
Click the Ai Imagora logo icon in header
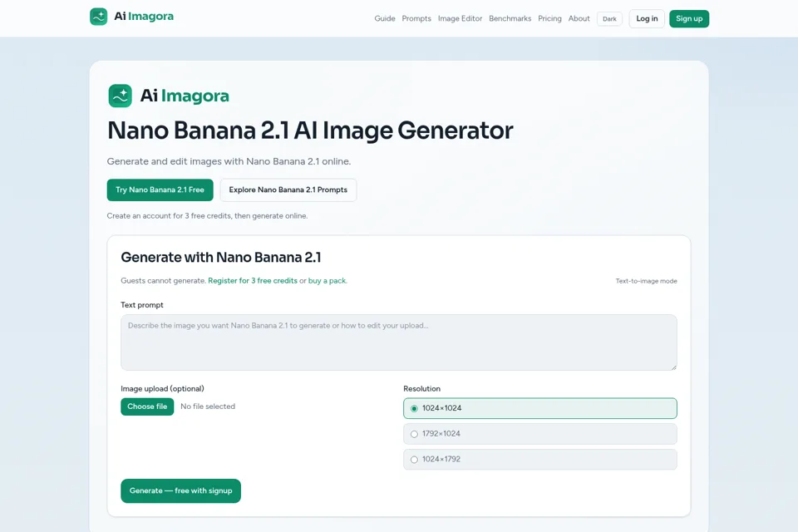[x=99, y=17]
